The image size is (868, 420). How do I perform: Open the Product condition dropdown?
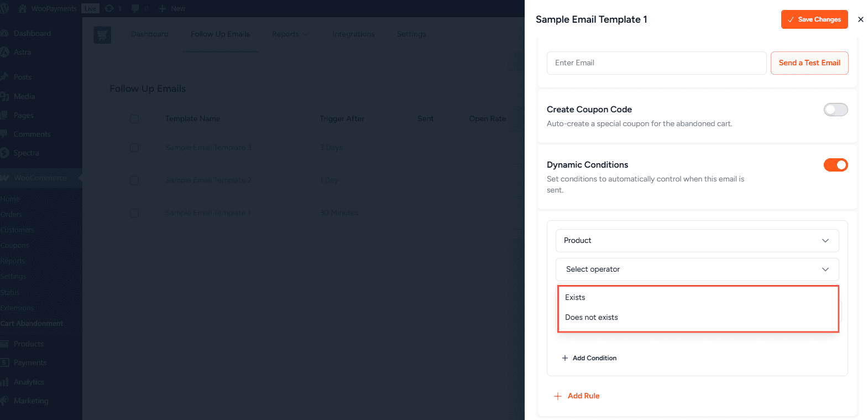[697, 241]
